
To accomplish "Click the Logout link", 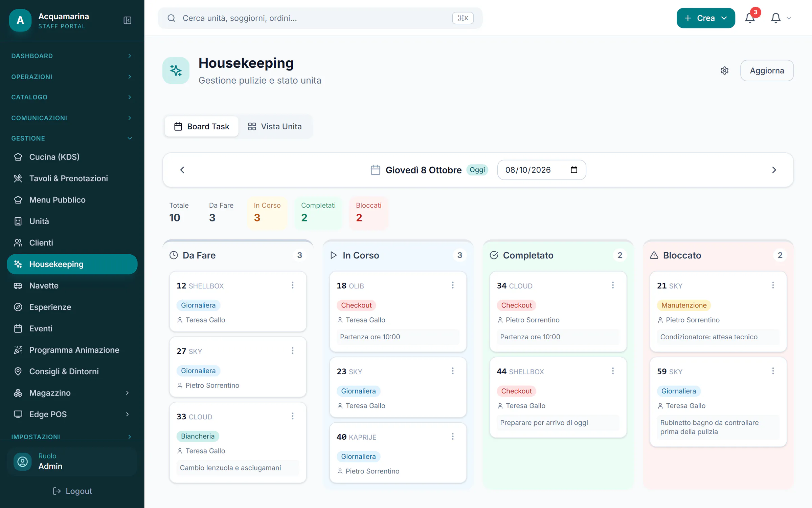I will 72,491.
